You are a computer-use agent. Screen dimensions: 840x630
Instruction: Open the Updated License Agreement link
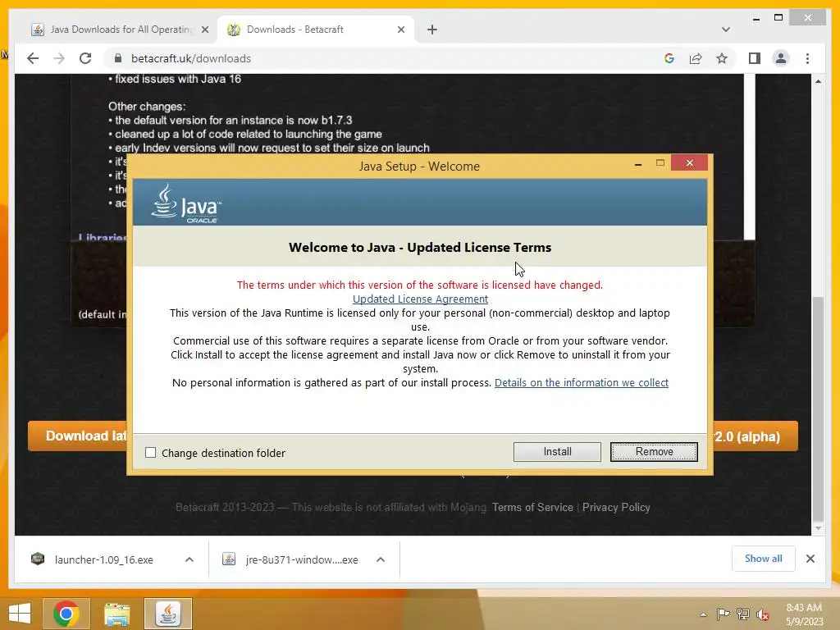420,299
